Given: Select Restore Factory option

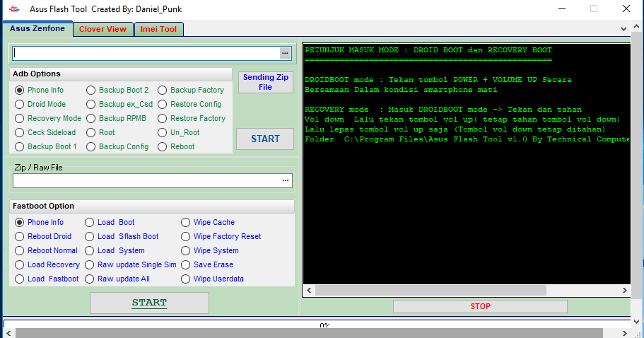Looking at the screenshot, I should [192, 118].
